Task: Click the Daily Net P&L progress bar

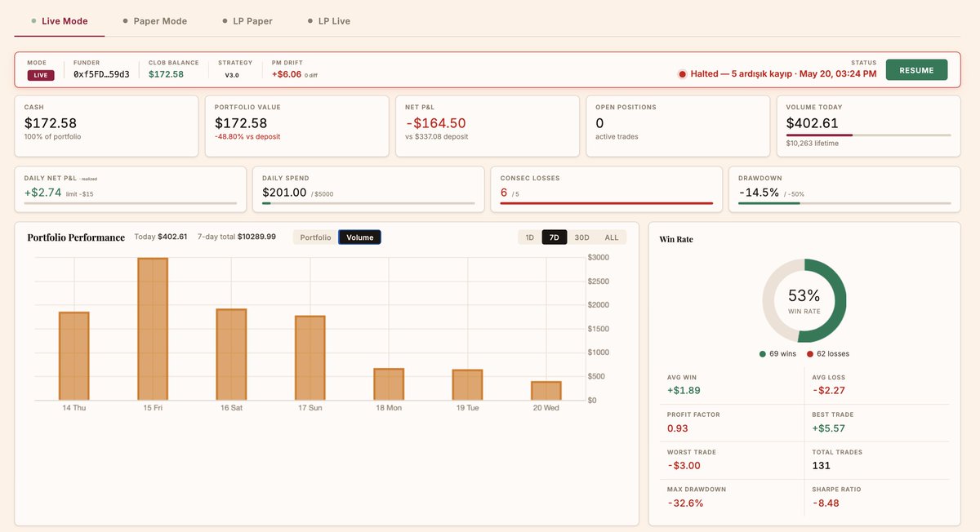Action: coord(131,203)
